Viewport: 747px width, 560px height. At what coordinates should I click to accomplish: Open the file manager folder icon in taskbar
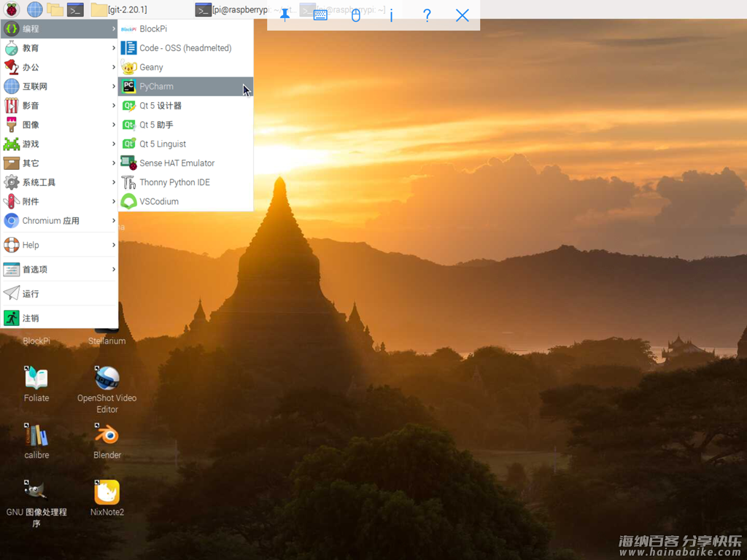[x=55, y=9]
